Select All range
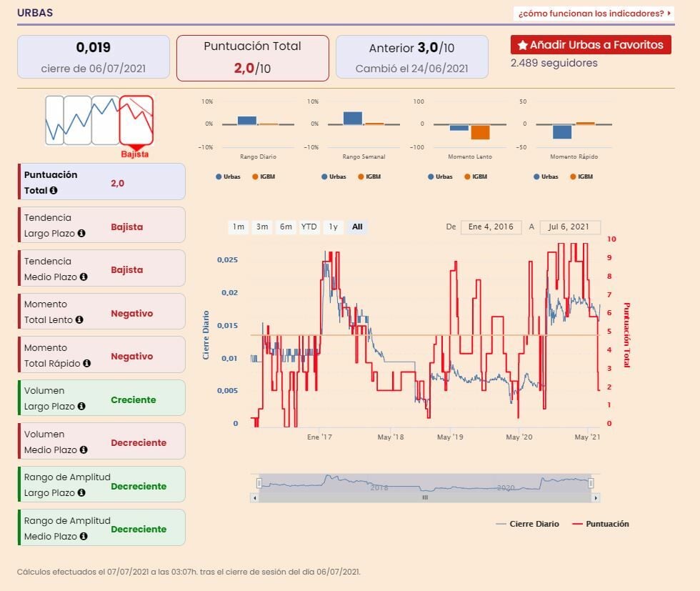 pyautogui.click(x=357, y=227)
